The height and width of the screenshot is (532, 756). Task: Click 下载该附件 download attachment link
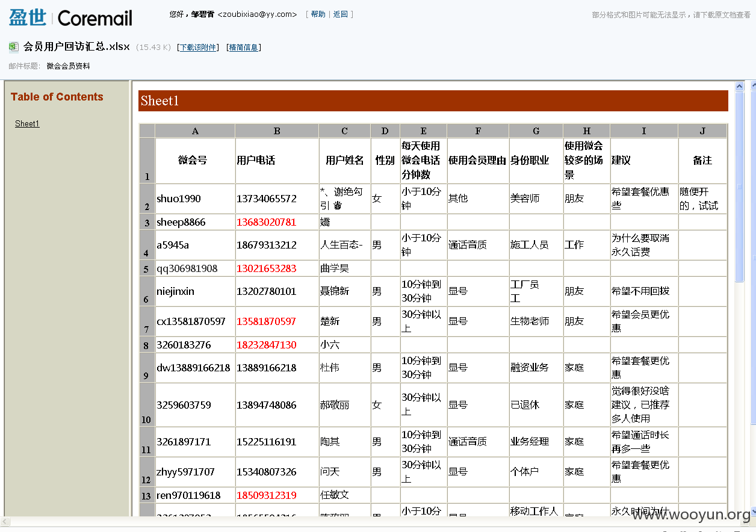tap(198, 48)
